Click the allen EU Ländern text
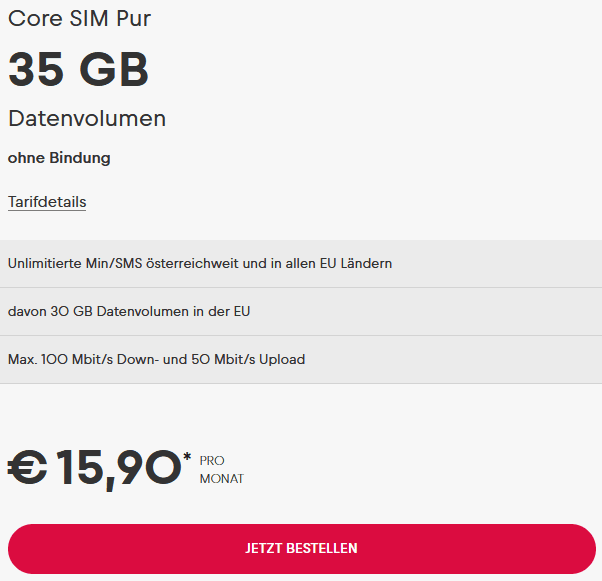The height and width of the screenshot is (581, 602). tap(341, 264)
